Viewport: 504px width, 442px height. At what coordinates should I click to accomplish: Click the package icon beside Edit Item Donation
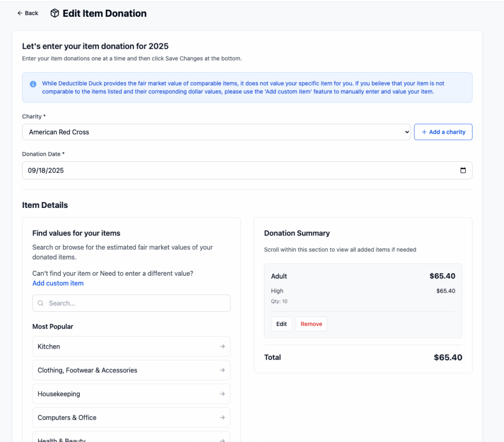click(55, 13)
